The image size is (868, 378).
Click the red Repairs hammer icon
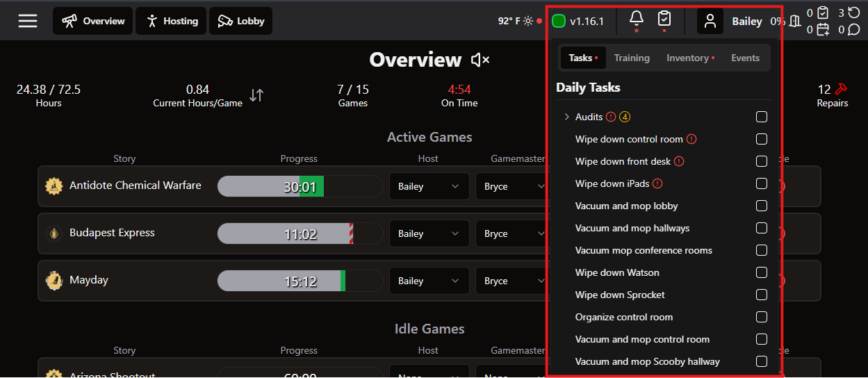[841, 90]
